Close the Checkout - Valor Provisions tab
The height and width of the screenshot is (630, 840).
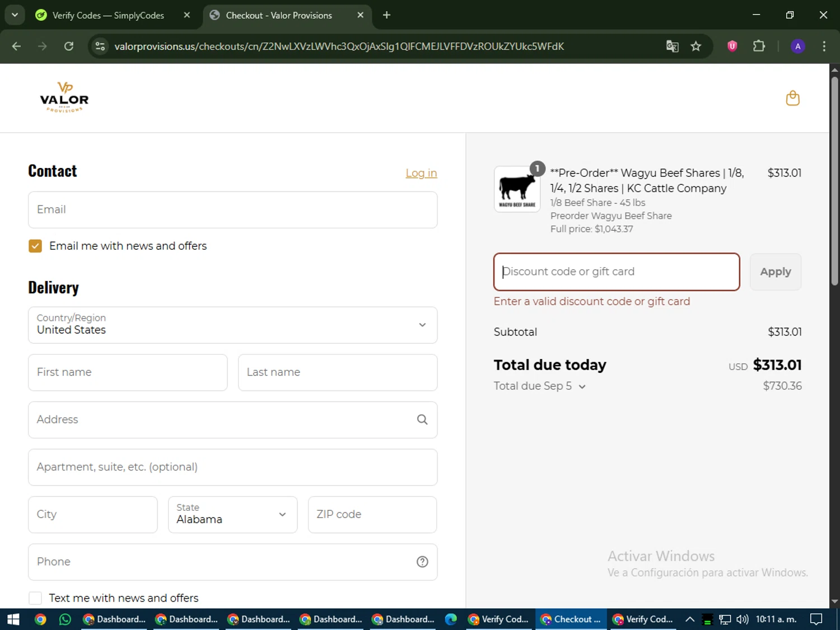click(x=361, y=15)
